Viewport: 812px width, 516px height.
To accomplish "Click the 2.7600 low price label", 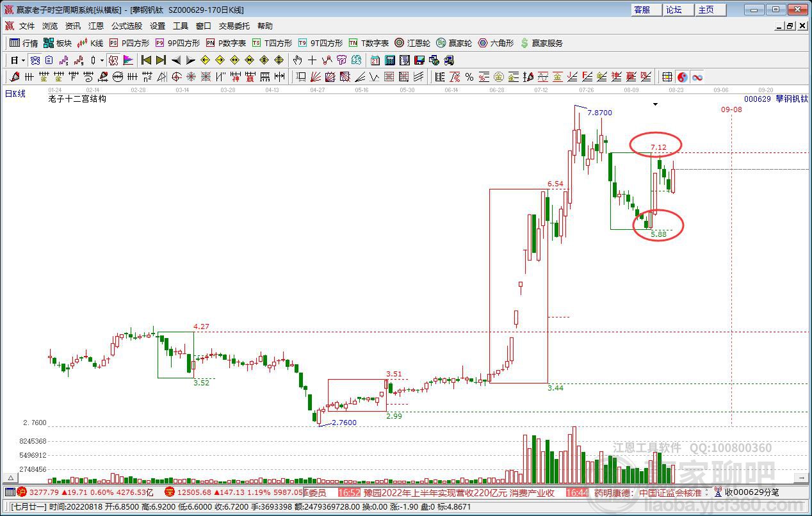I will [344, 423].
